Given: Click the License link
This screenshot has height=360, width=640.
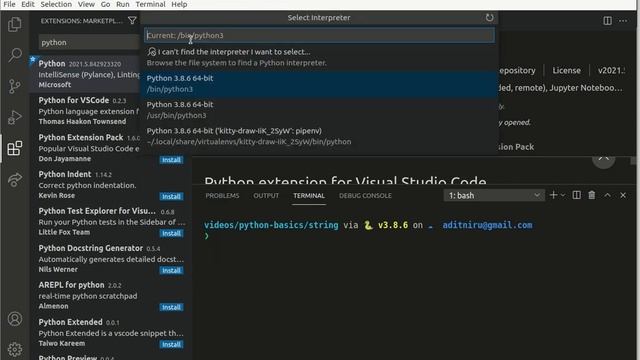Looking at the screenshot, I should (566, 70).
